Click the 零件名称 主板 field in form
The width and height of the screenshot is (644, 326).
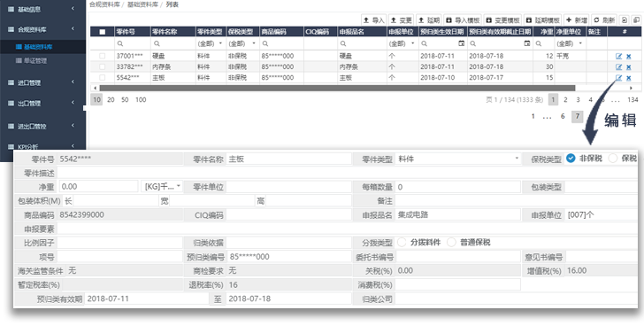click(x=289, y=159)
